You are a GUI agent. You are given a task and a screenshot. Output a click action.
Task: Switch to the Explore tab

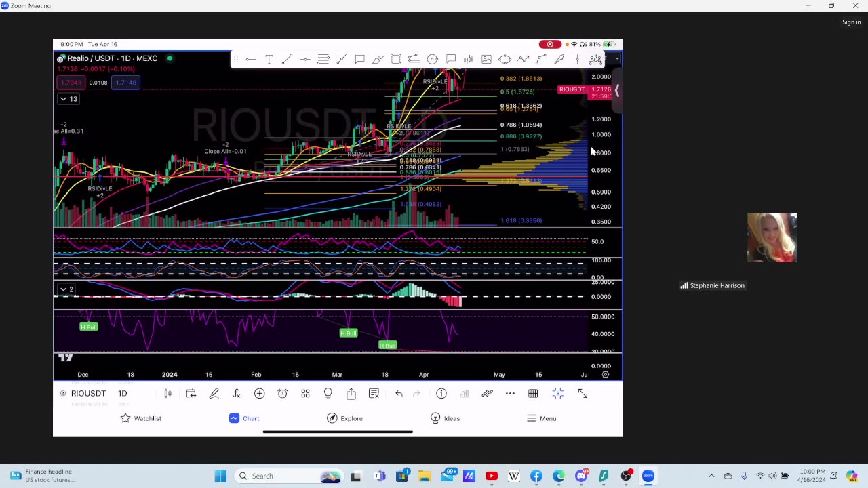[x=345, y=418]
